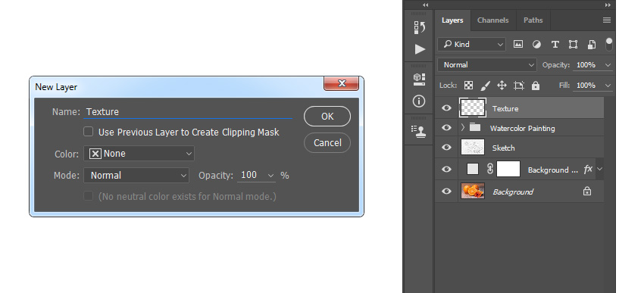Screen dimensions: 644x293
Task: Switch to the Layers tab
Action: tap(452, 20)
